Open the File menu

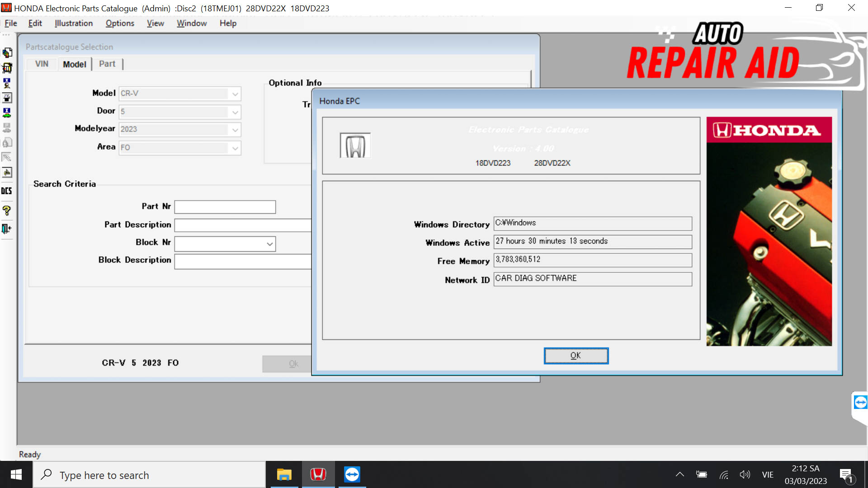[11, 23]
